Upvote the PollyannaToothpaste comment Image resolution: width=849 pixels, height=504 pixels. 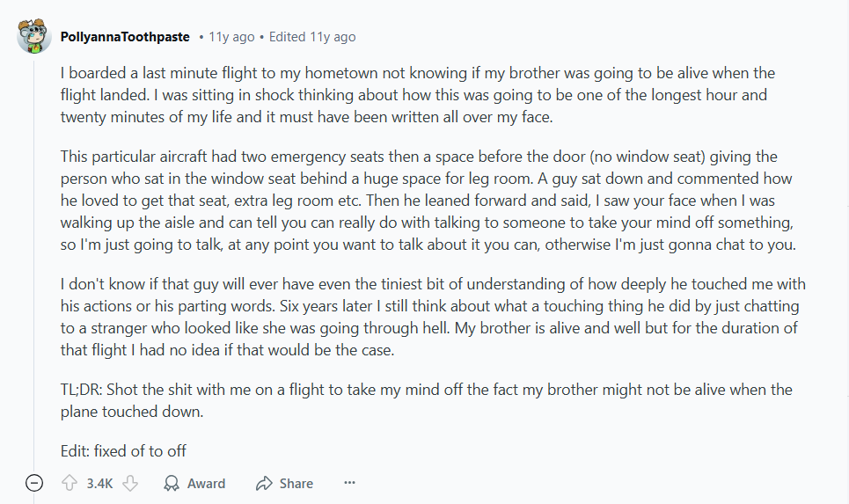pyautogui.click(x=70, y=483)
